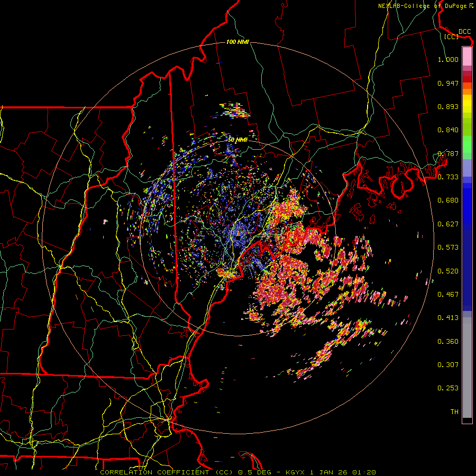Click the NEXLAB-College of DuPage credit text

(x=425, y=6)
